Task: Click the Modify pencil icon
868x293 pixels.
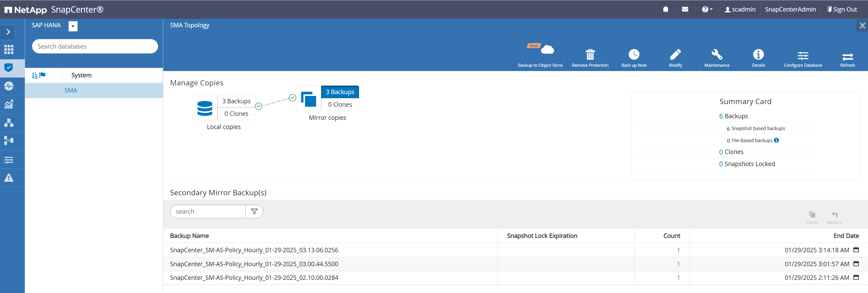Action: pyautogui.click(x=675, y=54)
